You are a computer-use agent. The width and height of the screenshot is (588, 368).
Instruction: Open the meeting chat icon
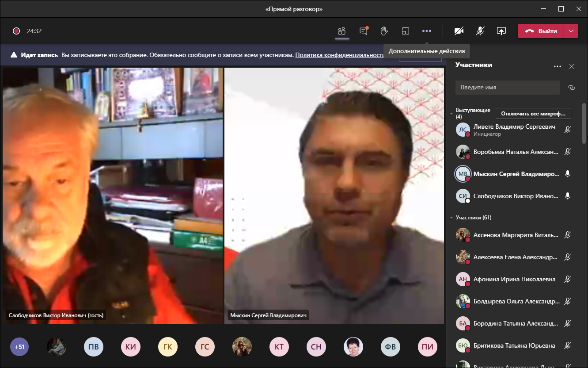(364, 31)
